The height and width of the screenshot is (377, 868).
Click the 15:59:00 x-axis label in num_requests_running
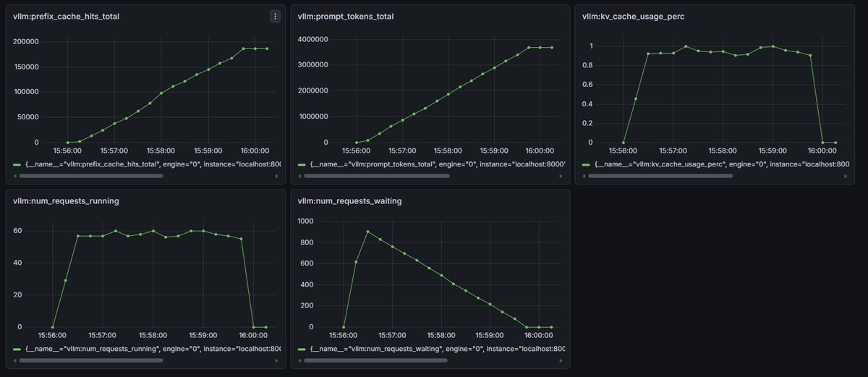203,336
